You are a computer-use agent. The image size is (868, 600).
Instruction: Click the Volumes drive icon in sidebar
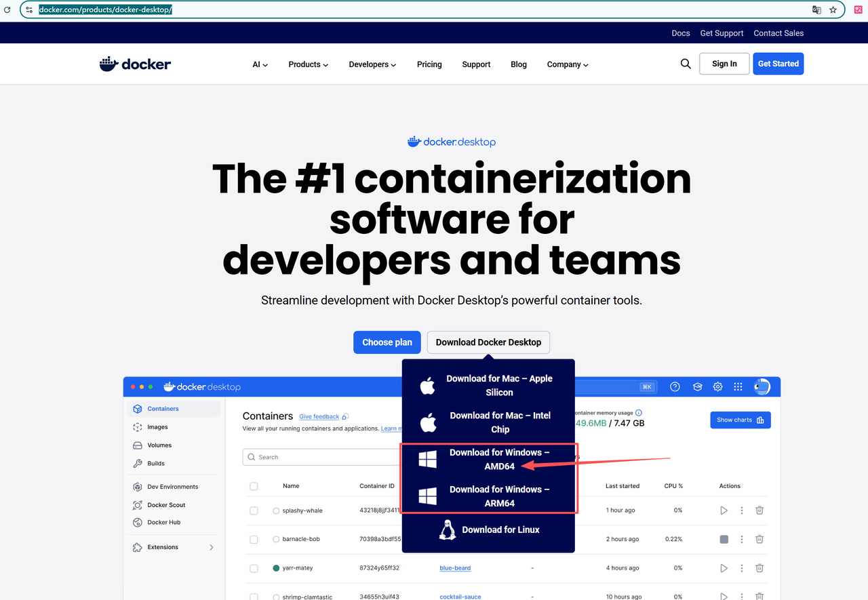(138, 445)
